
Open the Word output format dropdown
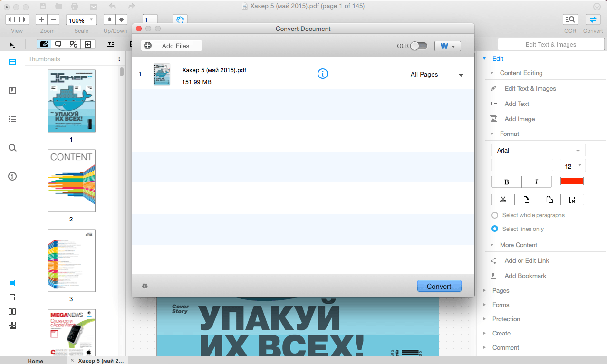(x=448, y=46)
